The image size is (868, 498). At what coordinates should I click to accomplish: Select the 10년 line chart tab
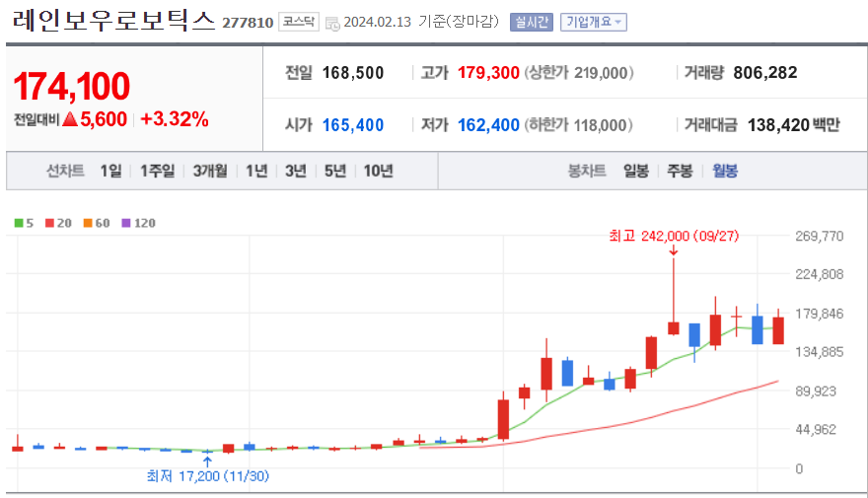tap(378, 171)
